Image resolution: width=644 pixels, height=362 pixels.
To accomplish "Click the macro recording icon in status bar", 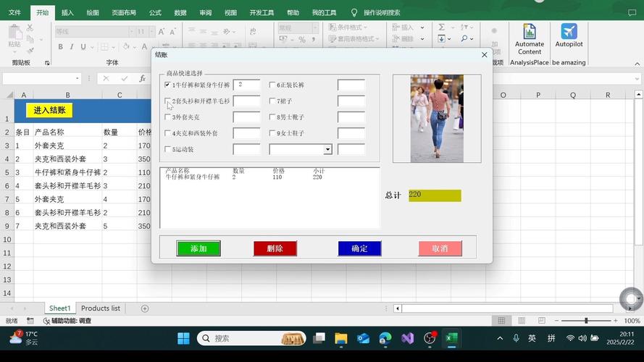I will [30, 321].
